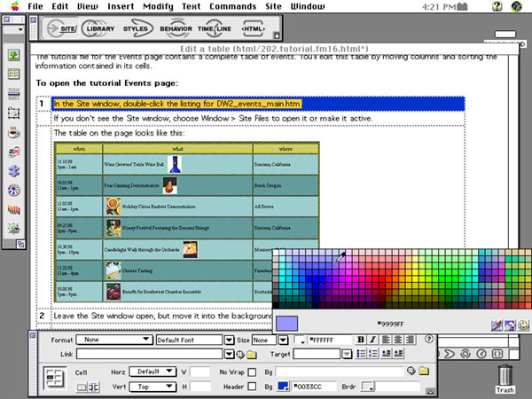Open the Behavior inspector from launcher
Screen dimensions: 532x399
pos(176,29)
